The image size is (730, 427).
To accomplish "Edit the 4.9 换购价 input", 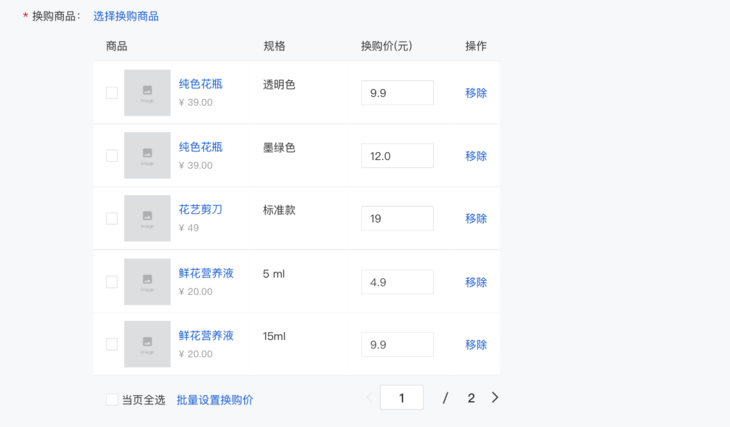I will point(397,282).
